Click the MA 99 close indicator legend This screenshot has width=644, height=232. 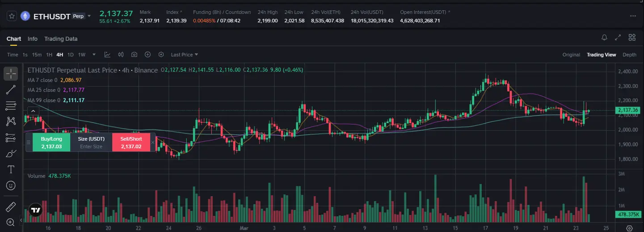tap(56, 100)
